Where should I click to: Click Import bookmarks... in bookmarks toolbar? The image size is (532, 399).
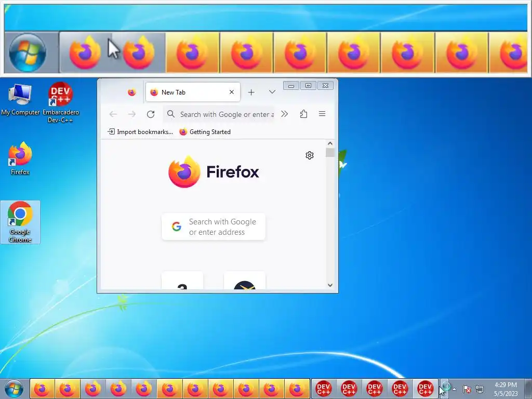[140, 131]
